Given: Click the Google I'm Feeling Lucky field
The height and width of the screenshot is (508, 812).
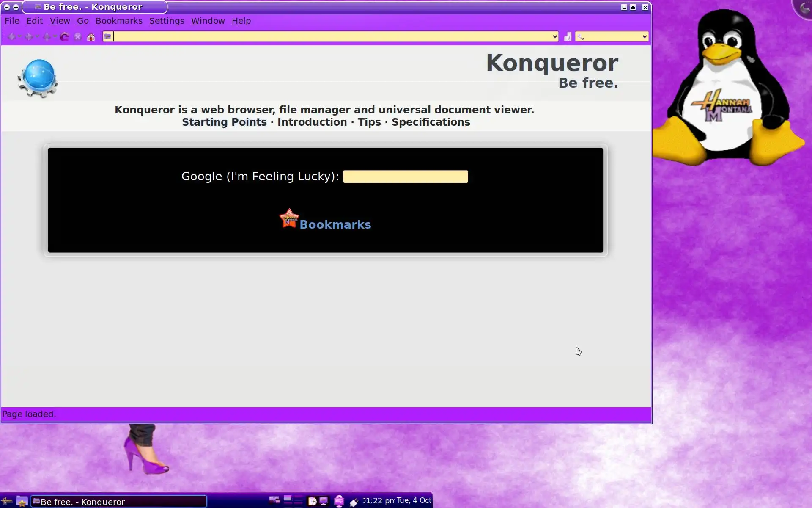Looking at the screenshot, I should (405, 177).
